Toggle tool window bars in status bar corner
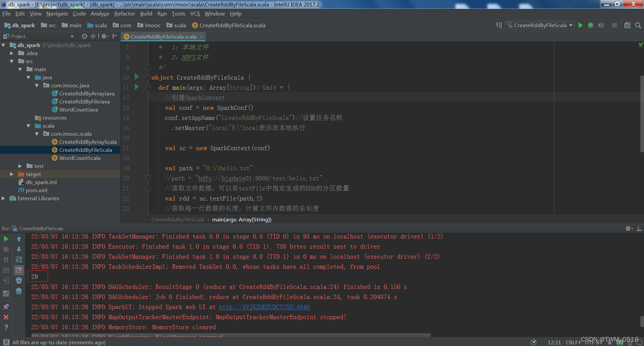 [x=6, y=342]
